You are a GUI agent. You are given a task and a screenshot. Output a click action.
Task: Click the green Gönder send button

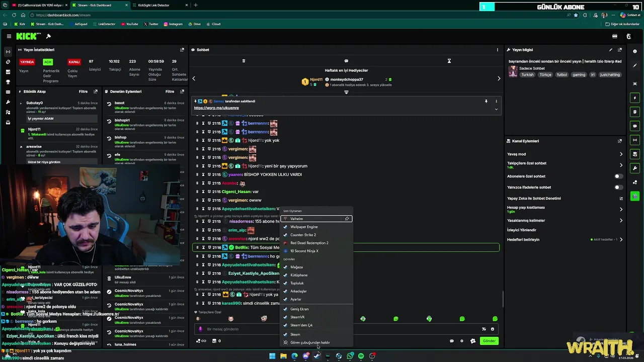tap(489, 341)
